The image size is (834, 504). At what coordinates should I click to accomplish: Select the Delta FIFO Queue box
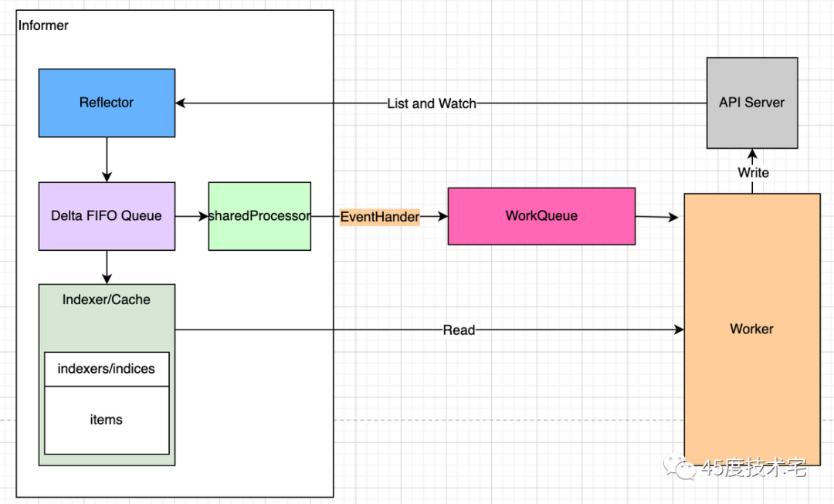[107, 216]
